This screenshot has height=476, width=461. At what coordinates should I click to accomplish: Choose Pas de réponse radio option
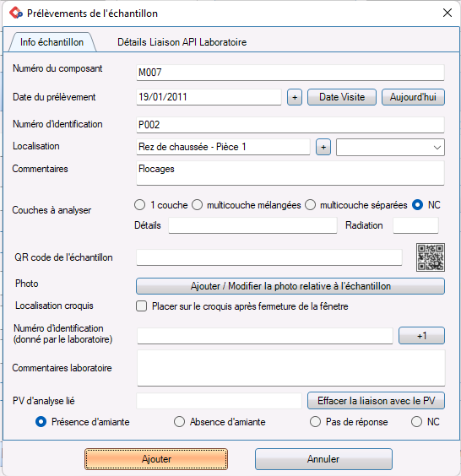[x=315, y=422]
